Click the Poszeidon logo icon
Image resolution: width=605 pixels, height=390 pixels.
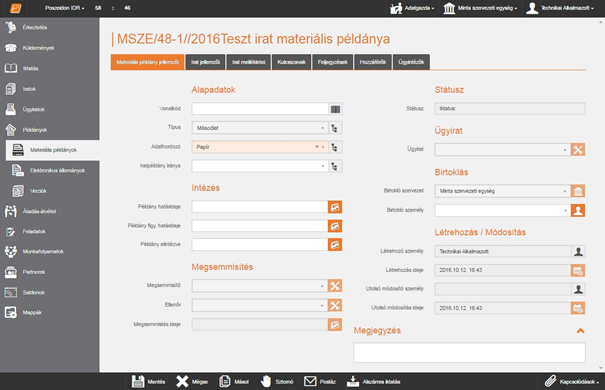click(15, 8)
